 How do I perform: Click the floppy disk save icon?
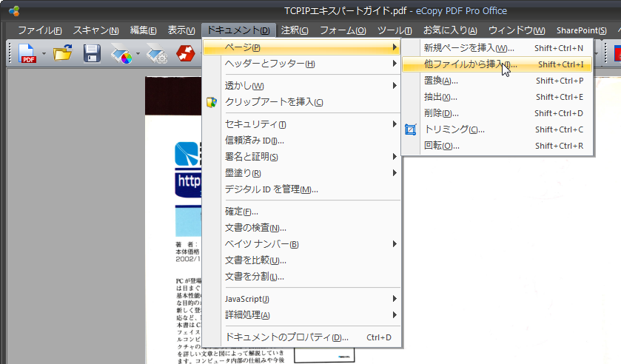coord(92,53)
